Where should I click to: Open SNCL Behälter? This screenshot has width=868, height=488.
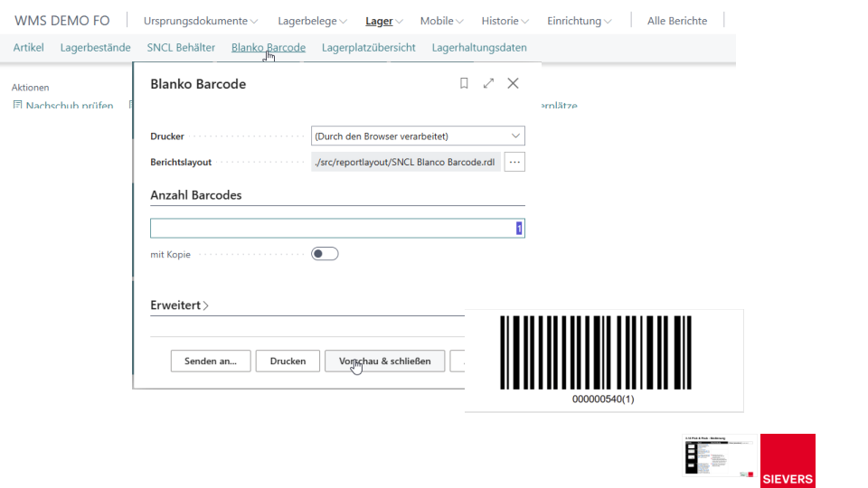(x=181, y=48)
